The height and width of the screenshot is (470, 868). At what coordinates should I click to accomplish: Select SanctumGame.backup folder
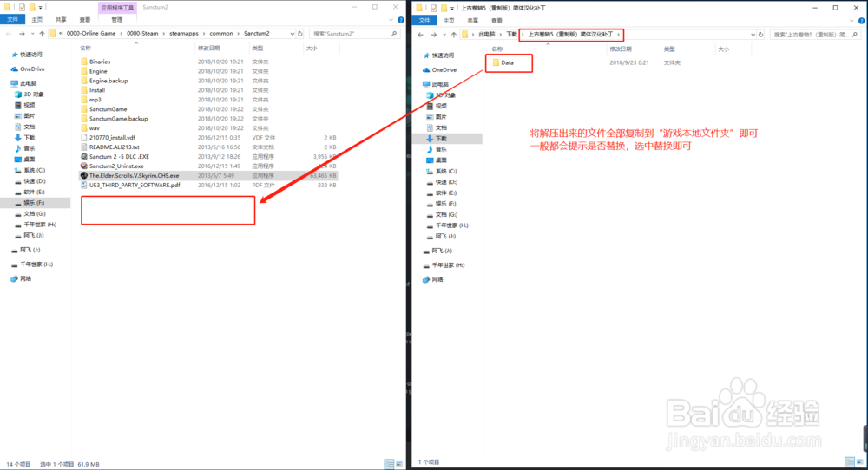[x=118, y=118]
